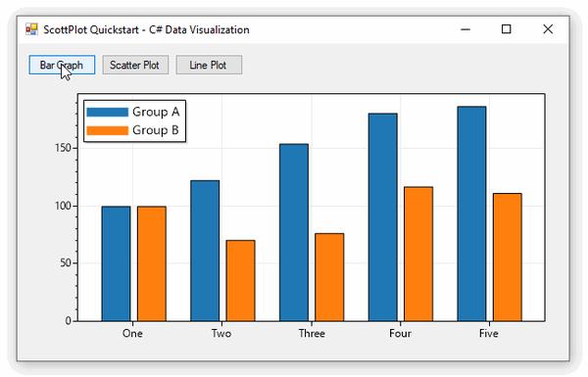Click the Three label on x-axis
The width and height of the screenshot is (588, 377).
pos(312,333)
